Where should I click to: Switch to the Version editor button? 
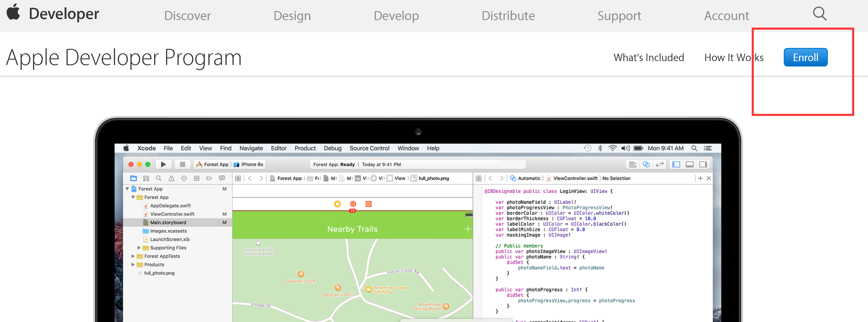pyautogui.click(x=659, y=164)
